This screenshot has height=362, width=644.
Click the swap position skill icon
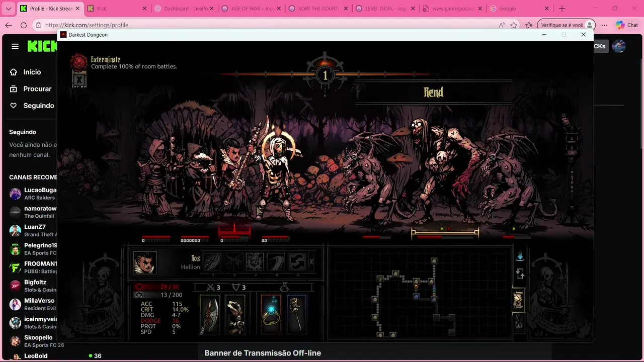coord(297,262)
